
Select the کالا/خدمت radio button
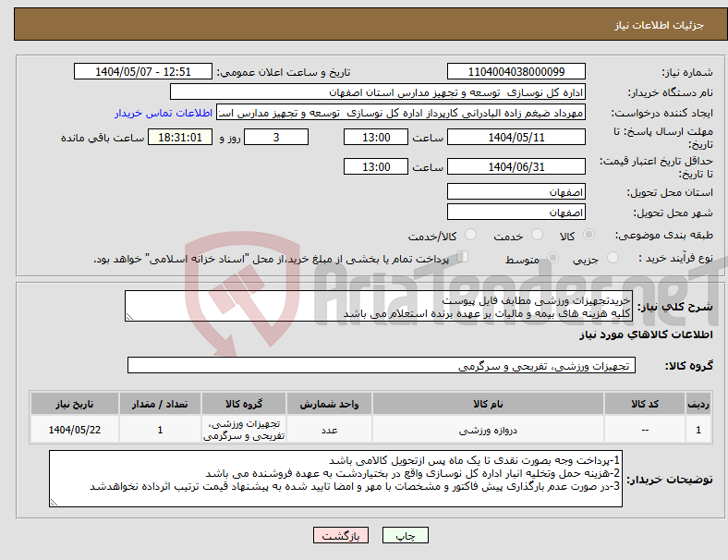pos(471,235)
